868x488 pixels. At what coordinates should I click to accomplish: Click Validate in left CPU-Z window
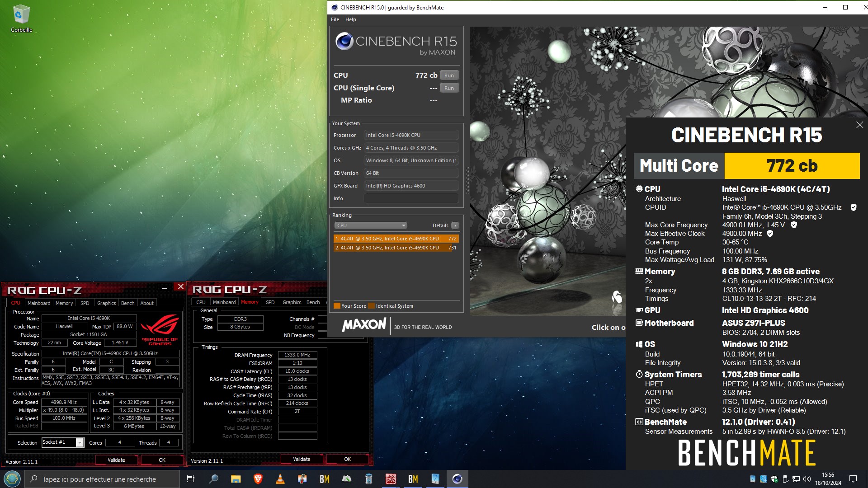116,460
